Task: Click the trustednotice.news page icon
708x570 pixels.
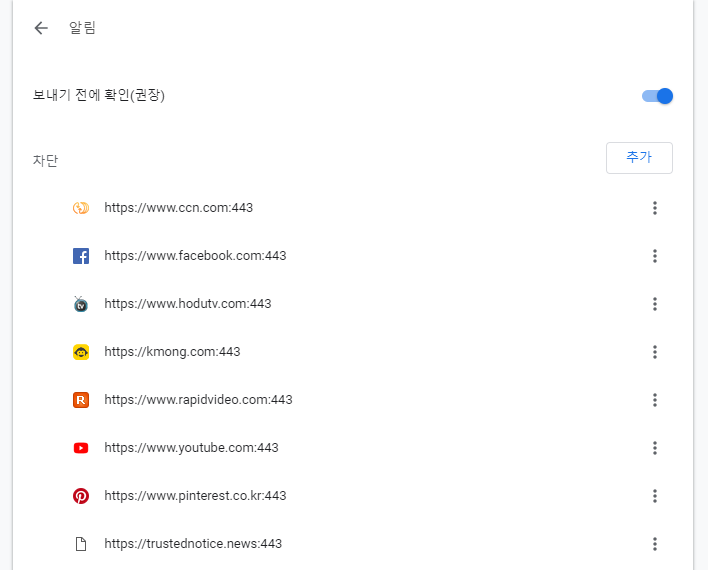Action: click(x=81, y=544)
